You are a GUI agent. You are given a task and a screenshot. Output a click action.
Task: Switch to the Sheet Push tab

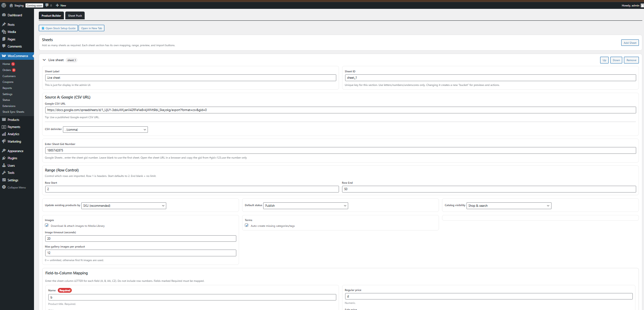click(74, 15)
